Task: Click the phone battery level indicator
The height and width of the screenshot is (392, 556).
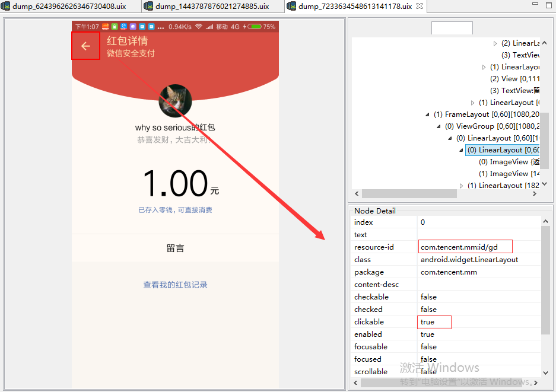Action: [x=254, y=27]
